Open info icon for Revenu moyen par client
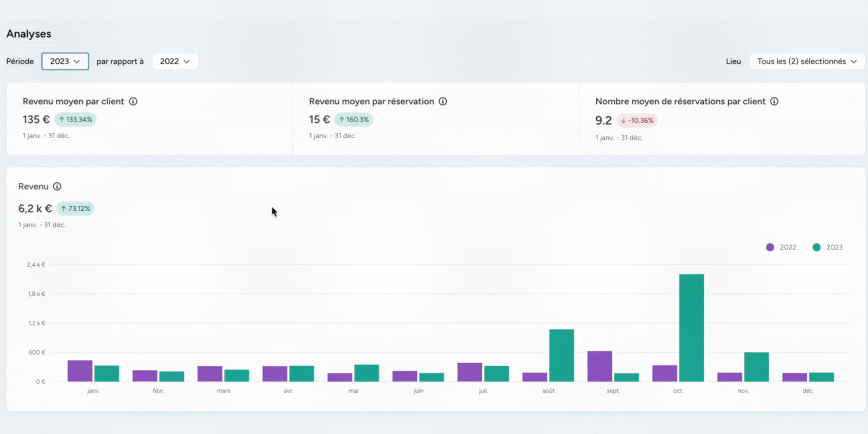Image resolution: width=868 pixels, height=434 pixels. click(133, 101)
